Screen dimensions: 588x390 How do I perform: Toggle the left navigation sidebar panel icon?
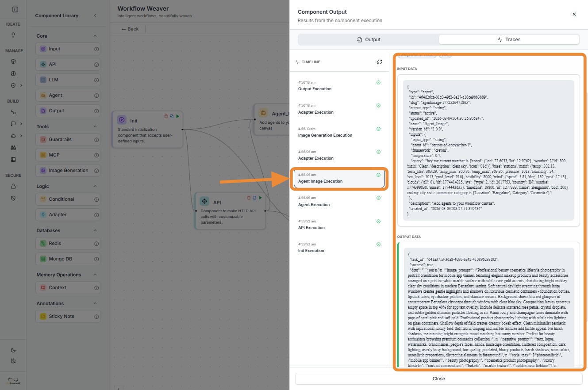point(15,9)
